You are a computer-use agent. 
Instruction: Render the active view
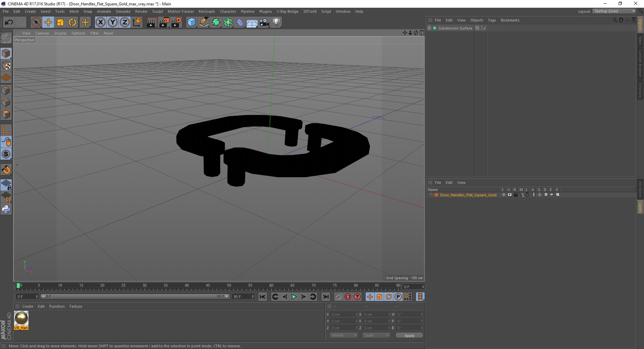tap(152, 22)
